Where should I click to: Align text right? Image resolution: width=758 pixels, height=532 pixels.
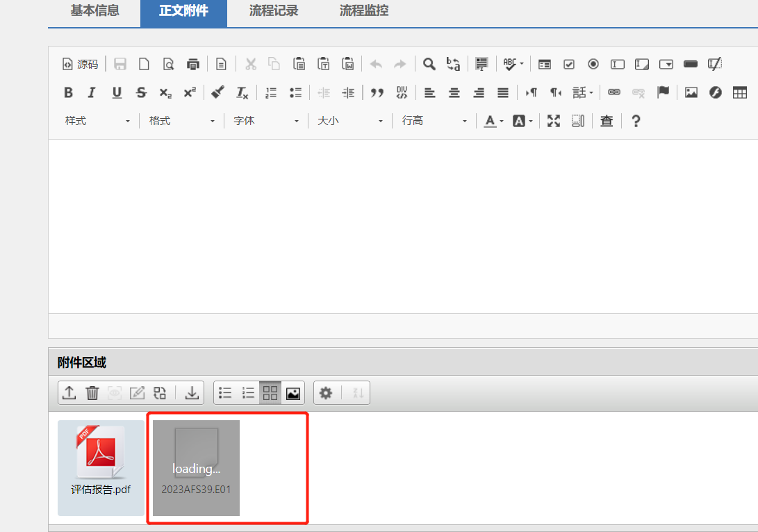(479, 92)
